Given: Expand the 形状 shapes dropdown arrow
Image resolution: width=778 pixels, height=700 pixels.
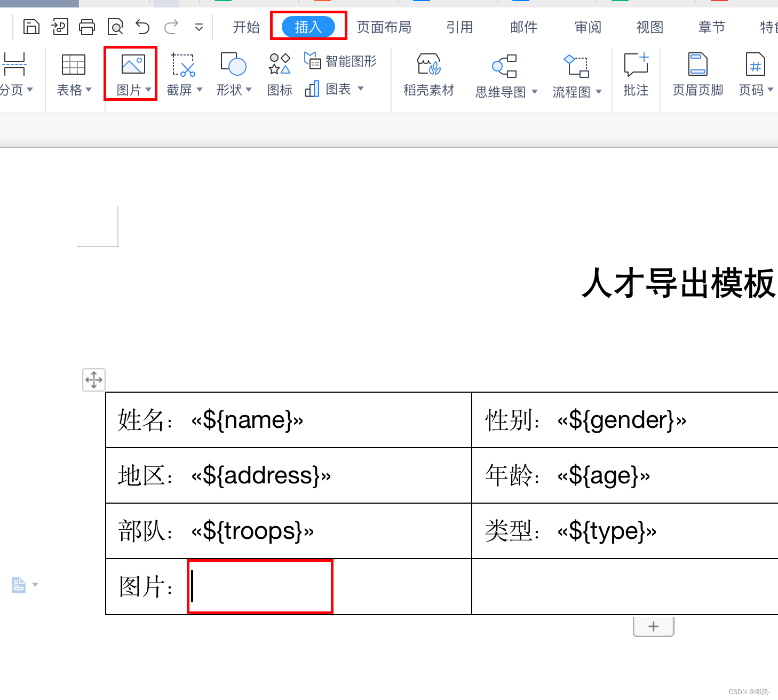Looking at the screenshot, I should coord(248,90).
